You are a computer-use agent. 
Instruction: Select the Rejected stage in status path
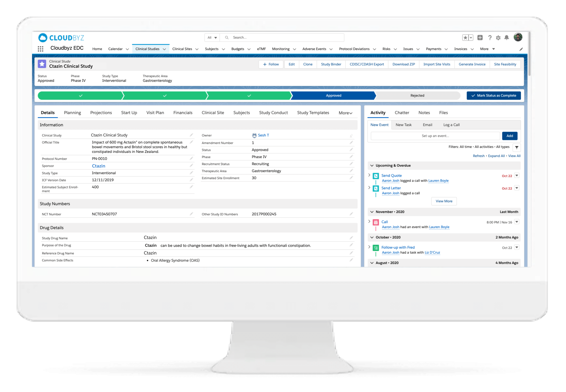[x=417, y=96]
